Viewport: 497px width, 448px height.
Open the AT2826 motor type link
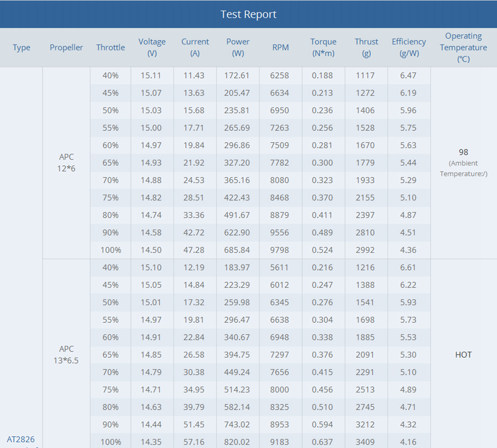pos(21,439)
